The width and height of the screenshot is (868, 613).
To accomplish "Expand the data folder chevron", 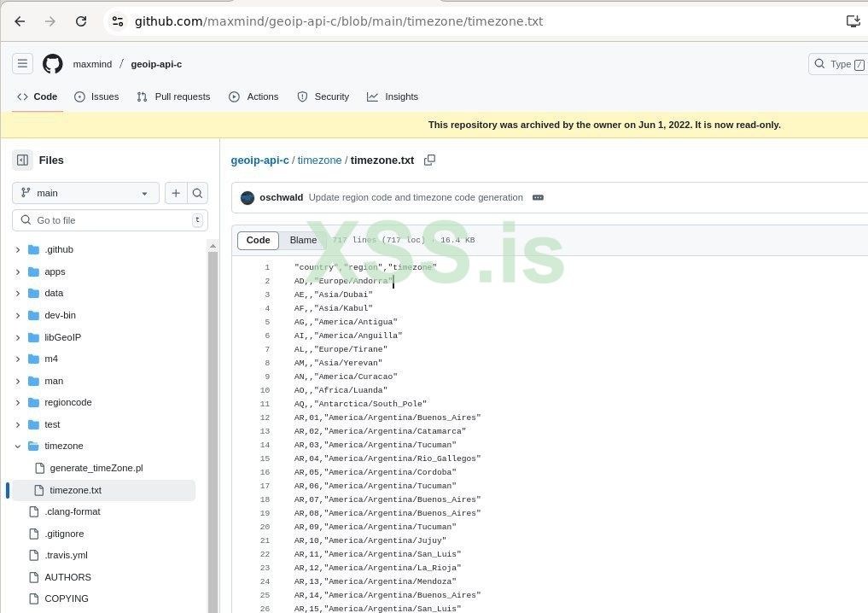I will (x=18, y=294).
